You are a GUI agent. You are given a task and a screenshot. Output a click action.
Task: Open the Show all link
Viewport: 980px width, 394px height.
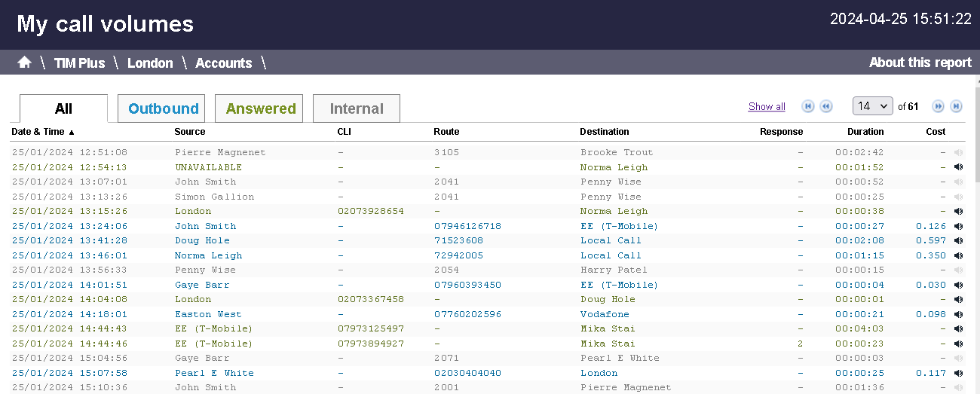click(767, 106)
